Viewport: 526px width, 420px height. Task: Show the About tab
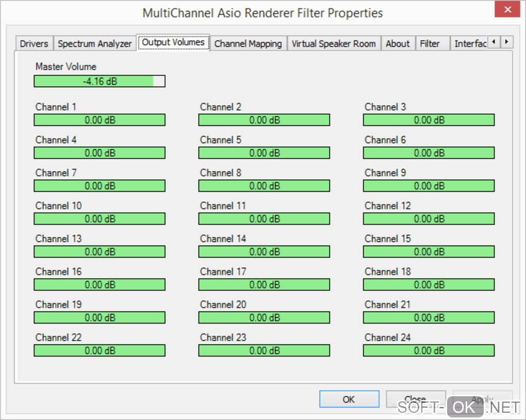[398, 44]
